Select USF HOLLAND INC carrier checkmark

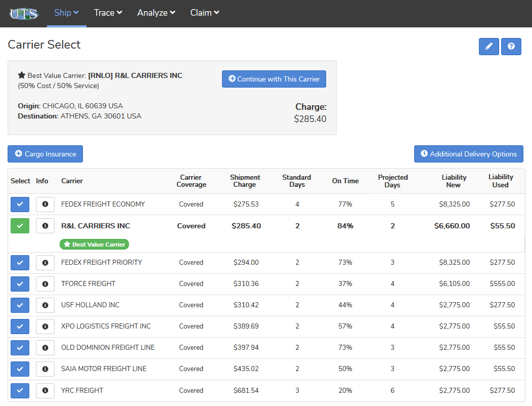click(x=20, y=305)
